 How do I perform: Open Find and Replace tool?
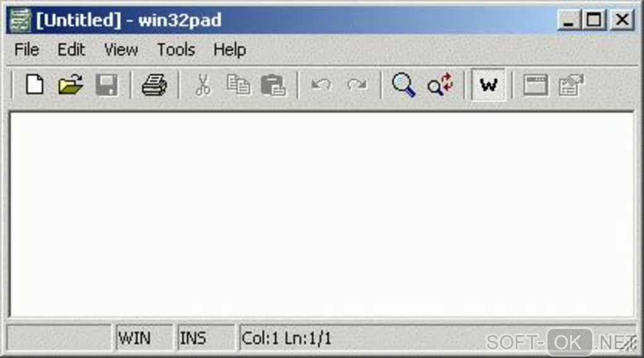[440, 85]
